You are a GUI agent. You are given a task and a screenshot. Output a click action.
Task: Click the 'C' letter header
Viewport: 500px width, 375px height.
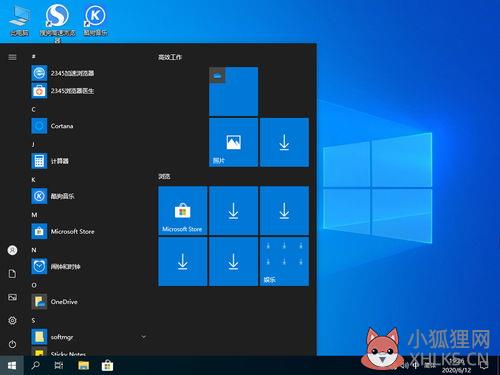[33, 109]
